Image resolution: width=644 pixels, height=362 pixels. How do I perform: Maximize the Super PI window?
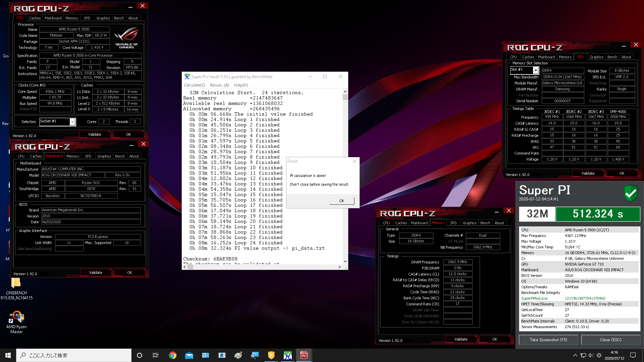pos(325,77)
